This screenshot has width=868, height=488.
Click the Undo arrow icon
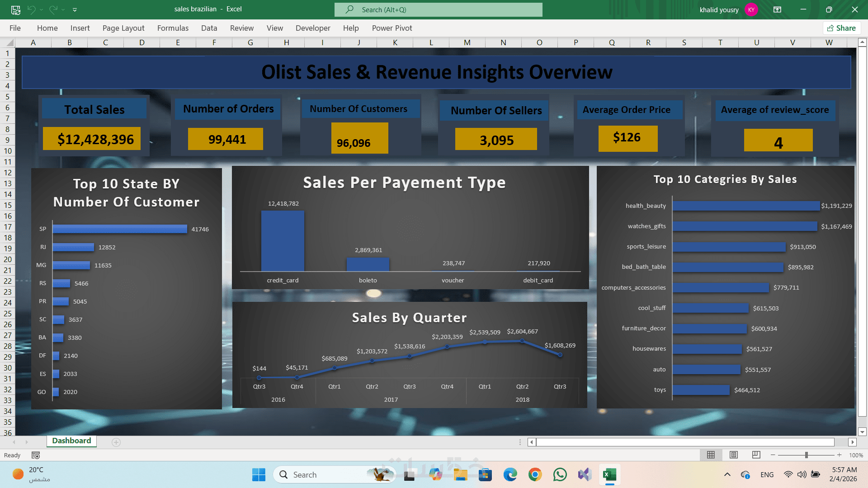pyautogui.click(x=31, y=9)
